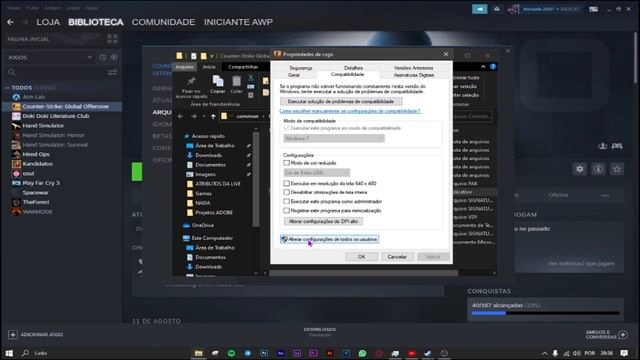Open the LOJA section in Steam

tap(48, 22)
